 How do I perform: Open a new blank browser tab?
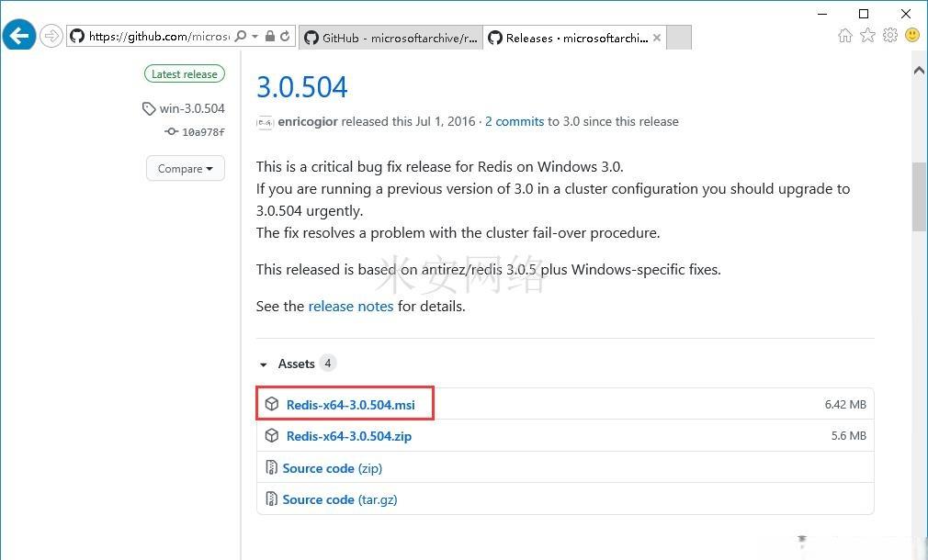click(x=679, y=38)
